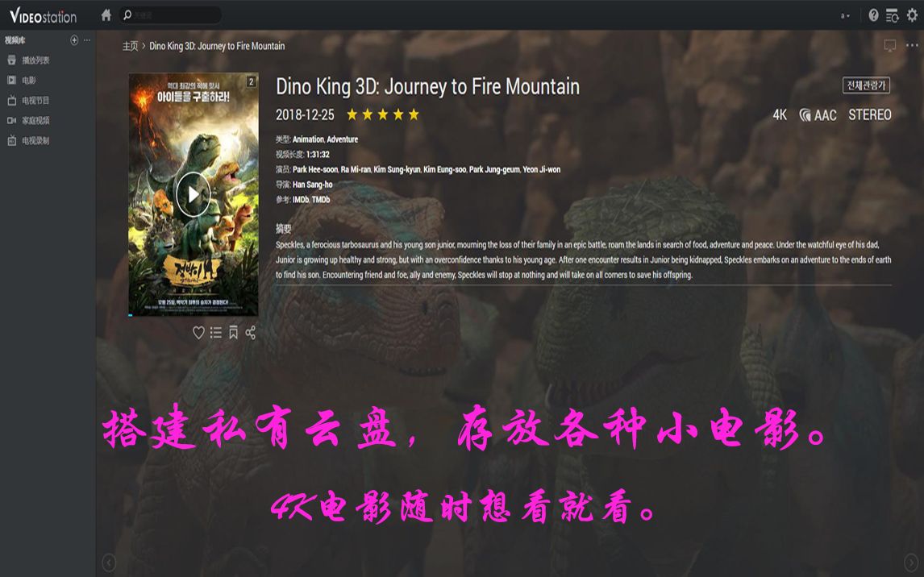Rate movie with the fifth star
The width and height of the screenshot is (924, 577).
point(414,114)
